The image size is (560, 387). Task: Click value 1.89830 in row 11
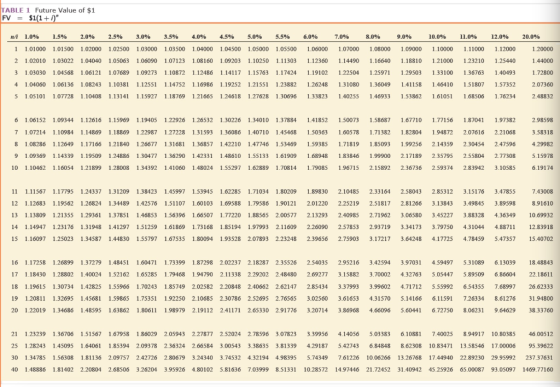[317, 191]
